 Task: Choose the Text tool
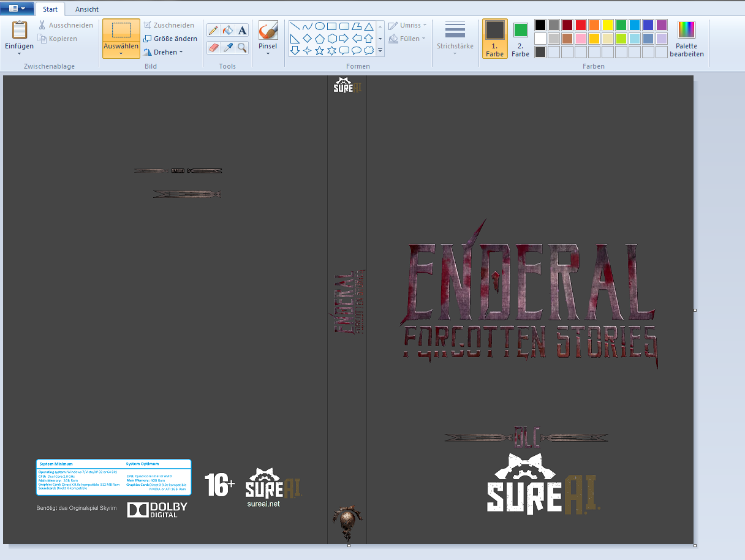point(242,31)
